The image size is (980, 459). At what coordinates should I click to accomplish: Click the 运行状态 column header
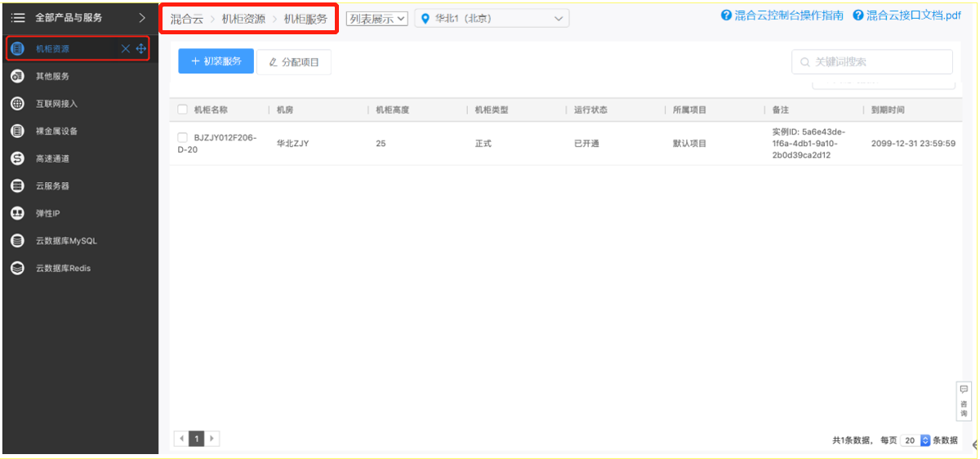tap(590, 109)
